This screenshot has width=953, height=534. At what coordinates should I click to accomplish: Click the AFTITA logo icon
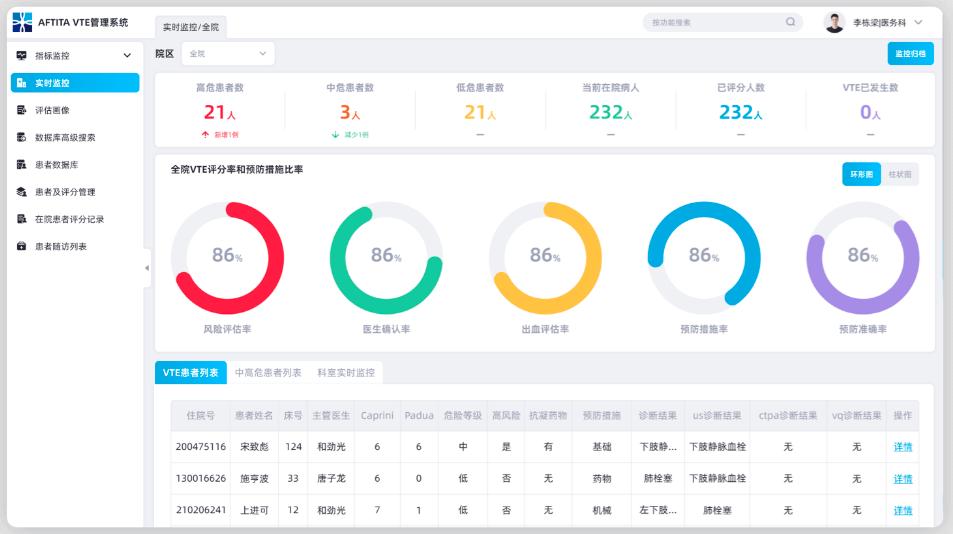(22, 22)
